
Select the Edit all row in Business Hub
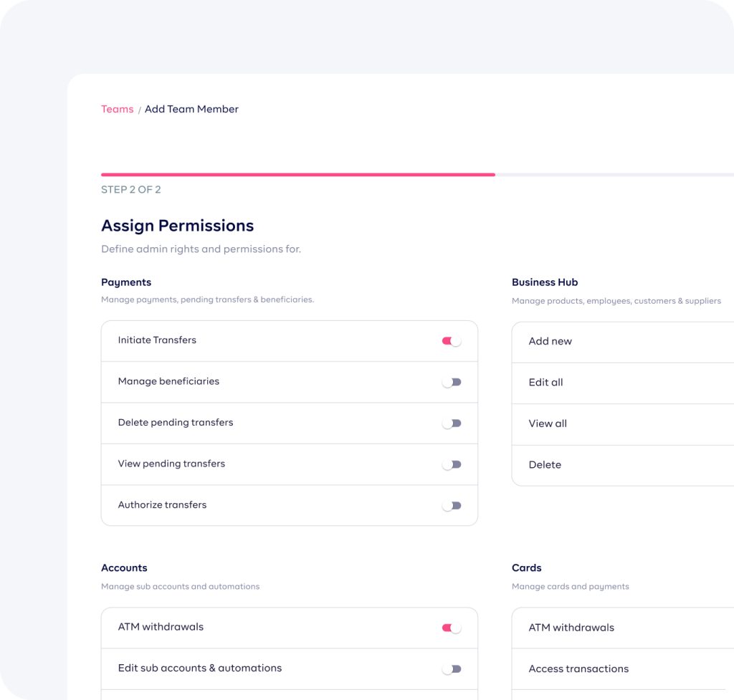click(x=623, y=383)
